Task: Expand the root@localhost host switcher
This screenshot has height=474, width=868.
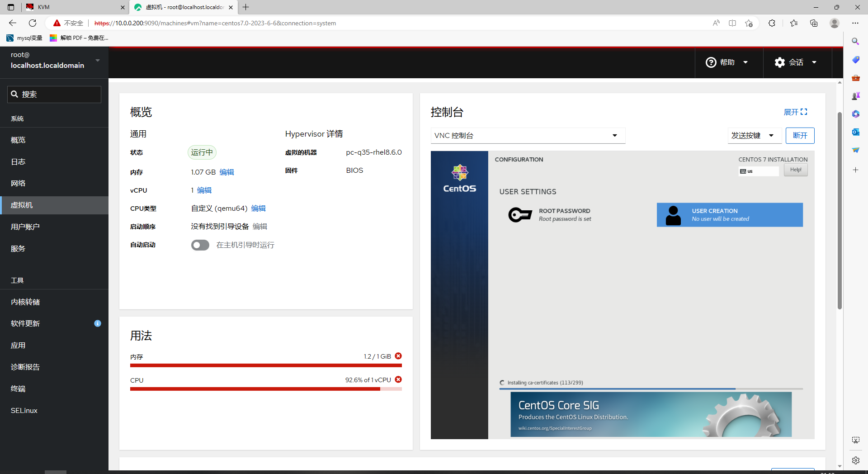Action: point(54,60)
